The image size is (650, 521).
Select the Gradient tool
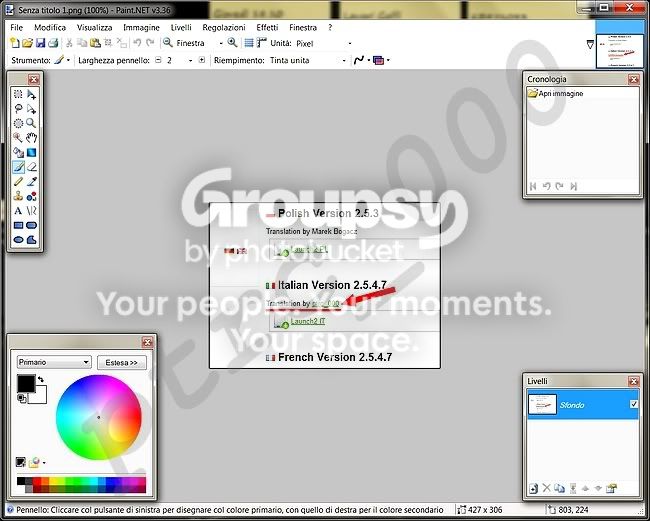pos(32,153)
